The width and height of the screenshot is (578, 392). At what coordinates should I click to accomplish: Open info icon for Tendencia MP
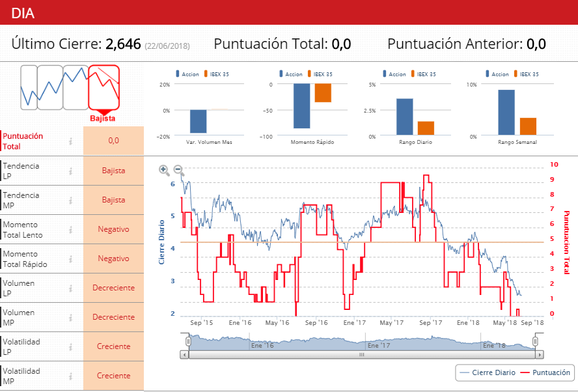[70, 201]
